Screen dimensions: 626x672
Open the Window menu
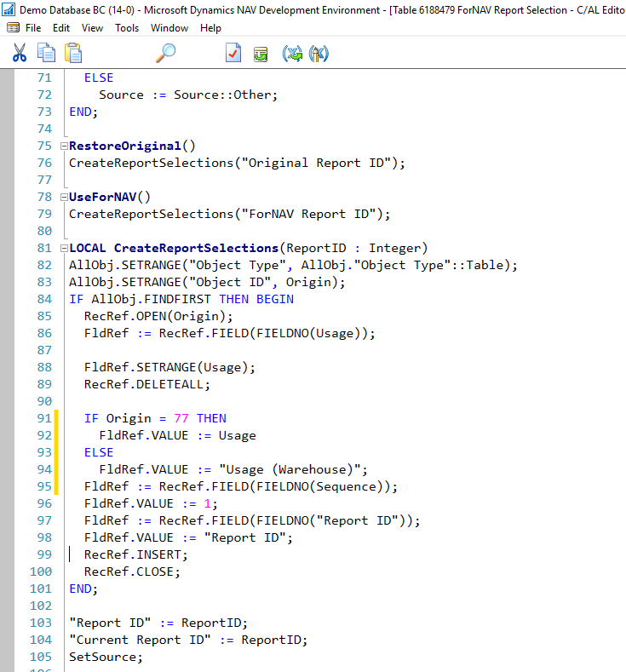coord(169,28)
